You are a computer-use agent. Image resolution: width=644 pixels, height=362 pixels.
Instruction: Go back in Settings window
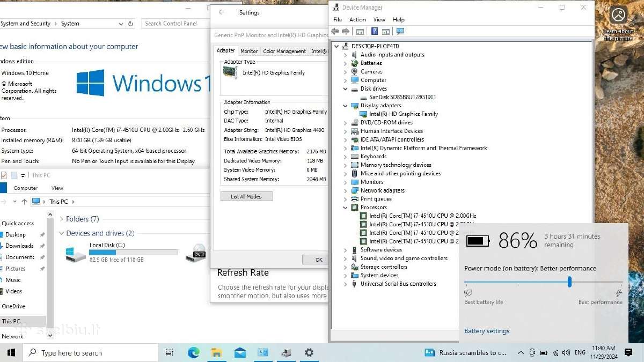(x=222, y=12)
